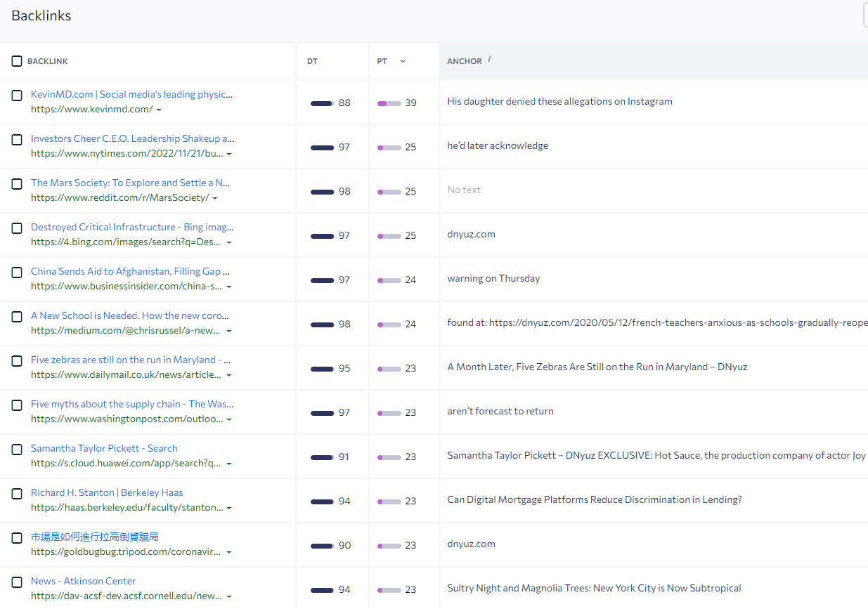Check the Investors Cheer C.E.O. row checkbox
This screenshot has height=609, width=868.
click(17, 140)
